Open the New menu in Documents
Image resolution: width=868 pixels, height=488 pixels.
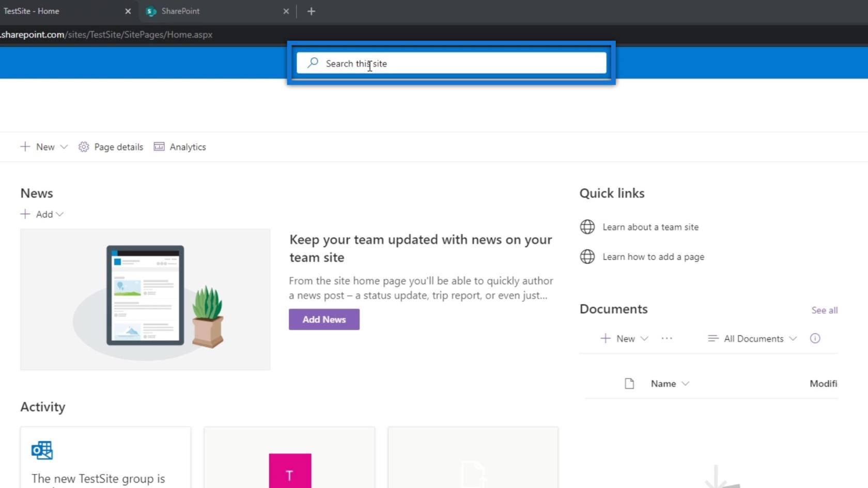pyautogui.click(x=624, y=338)
